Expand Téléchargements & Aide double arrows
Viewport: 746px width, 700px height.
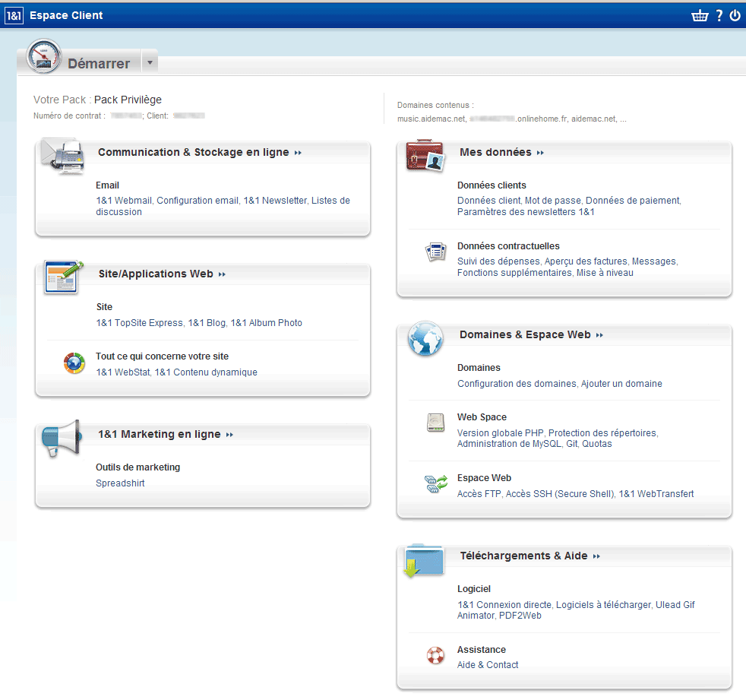point(596,556)
